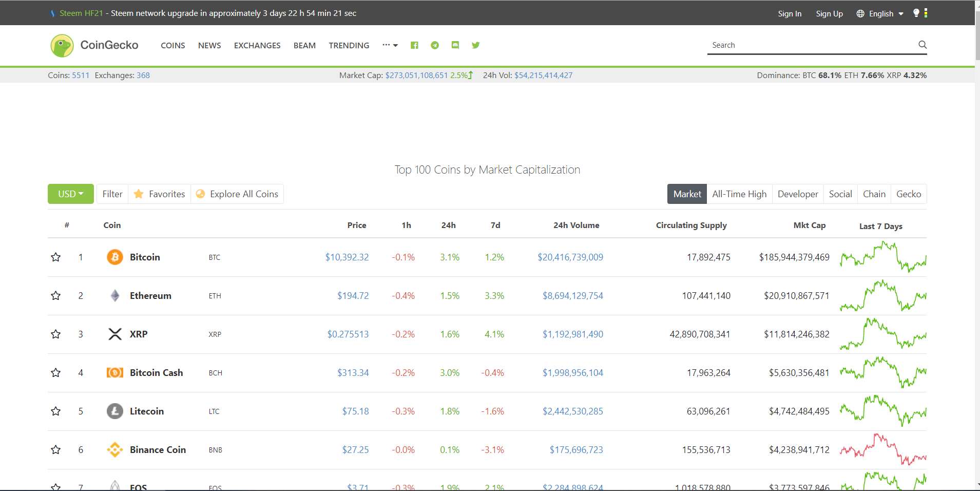Click market cap value $273,051,108,651
Screen dimensions: 980x491
[x=417, y=75]
